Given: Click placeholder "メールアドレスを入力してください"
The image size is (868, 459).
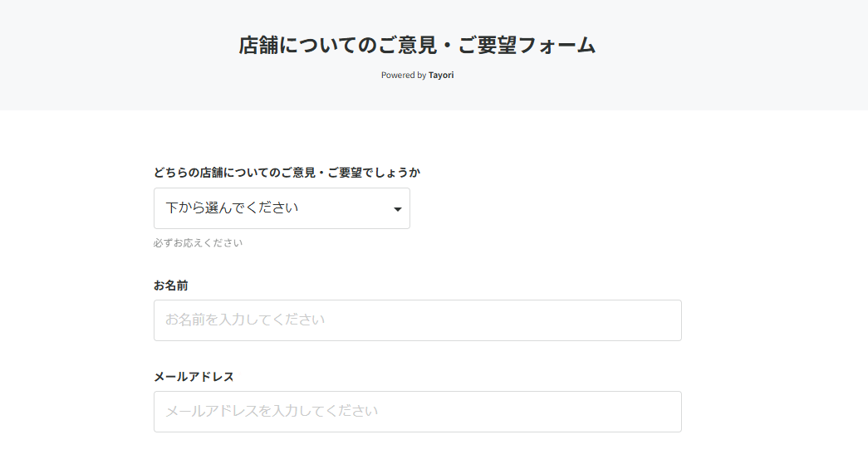Looking at the screenshot, I should (272, 411).
